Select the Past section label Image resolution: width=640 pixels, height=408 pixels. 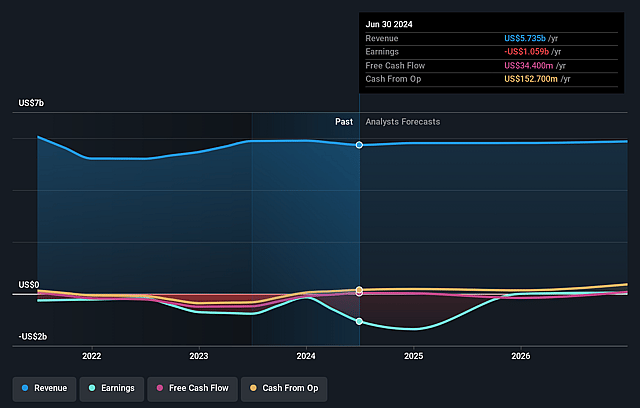pos(344,122)
